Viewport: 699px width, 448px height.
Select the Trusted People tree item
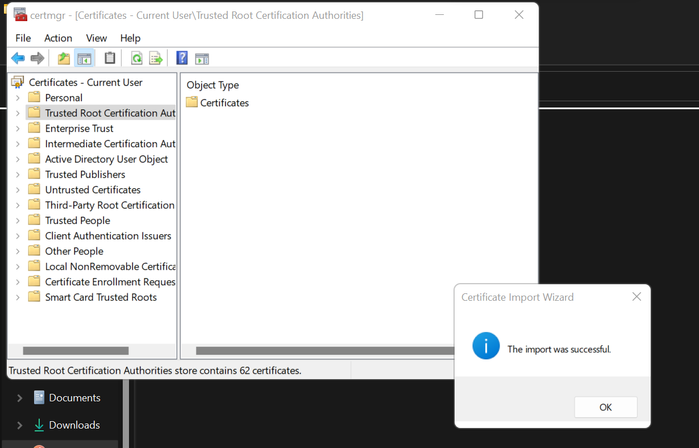click(77, 221)
